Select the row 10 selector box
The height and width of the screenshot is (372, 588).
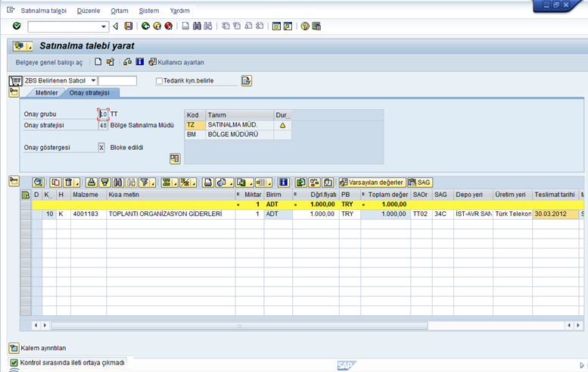[26, 214]
